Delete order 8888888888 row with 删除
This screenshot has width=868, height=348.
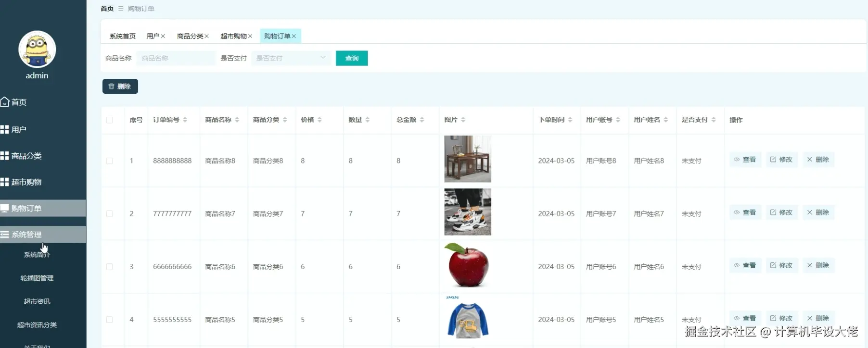coord(818,160)
